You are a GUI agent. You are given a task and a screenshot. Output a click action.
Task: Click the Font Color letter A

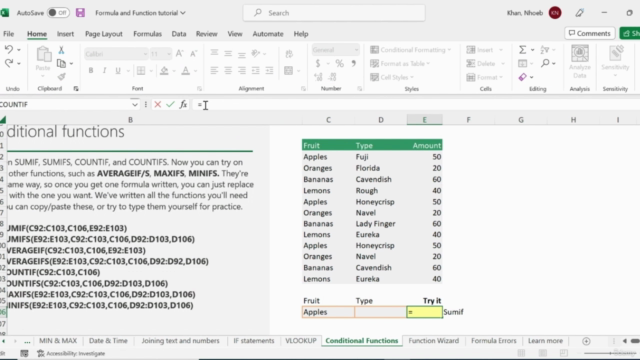pyautogui.click(x=186, y=71)
